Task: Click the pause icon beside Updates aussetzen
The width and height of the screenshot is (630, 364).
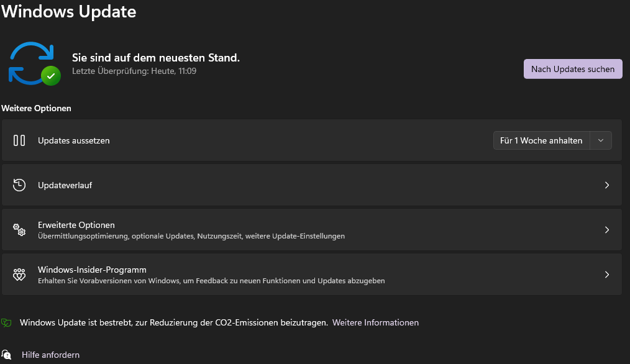Action: [x=19, y=140]
